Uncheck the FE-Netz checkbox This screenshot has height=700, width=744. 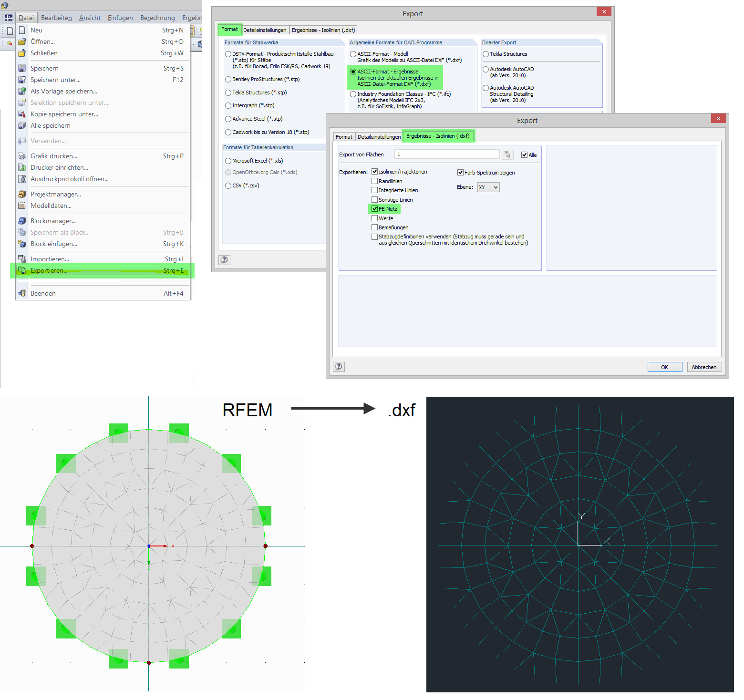(x=375, y=209)
